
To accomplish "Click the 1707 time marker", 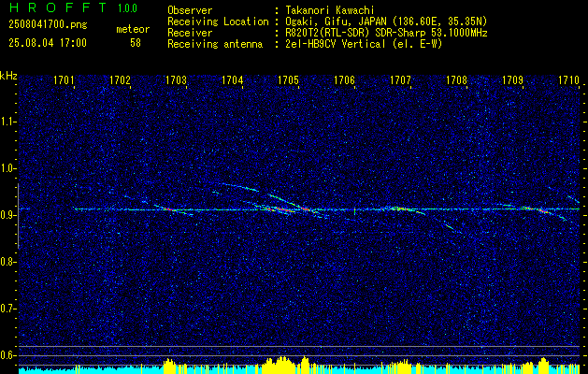I will 400,79.
